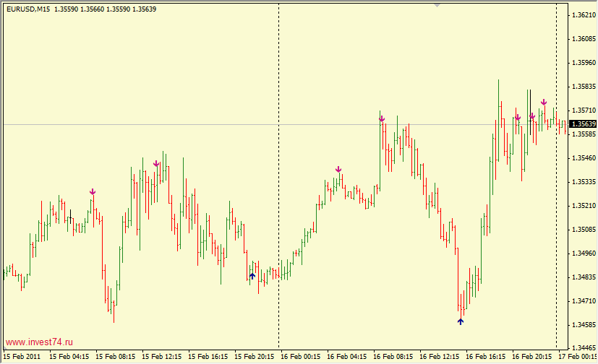
Task: Select the leftmost of three clustered magenta arrows
Action: [518, 118]
